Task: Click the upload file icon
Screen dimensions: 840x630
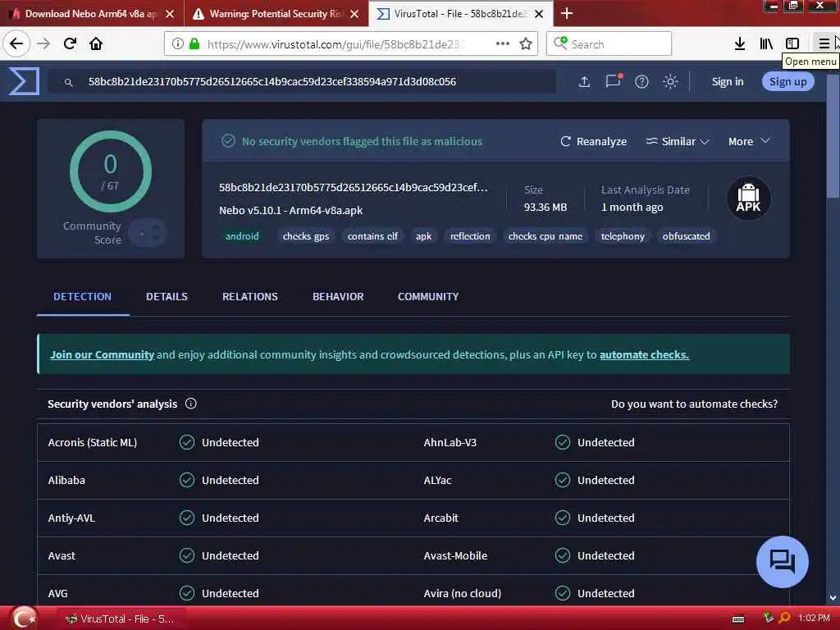Action: 584,82
